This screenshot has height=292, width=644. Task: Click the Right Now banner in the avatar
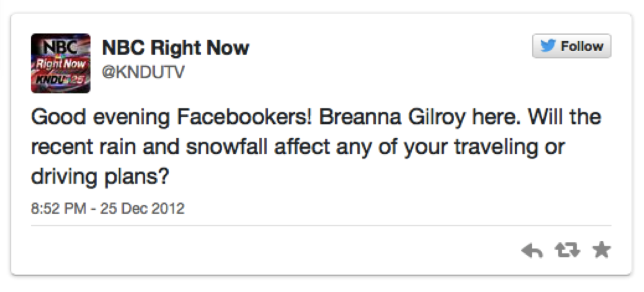click(60, 63)
